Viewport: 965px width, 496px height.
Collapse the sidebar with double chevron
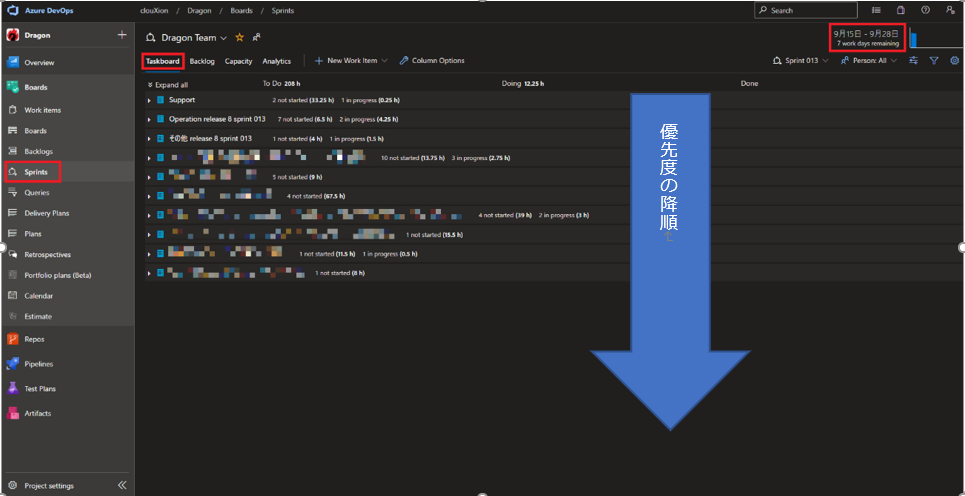[122, 485]
